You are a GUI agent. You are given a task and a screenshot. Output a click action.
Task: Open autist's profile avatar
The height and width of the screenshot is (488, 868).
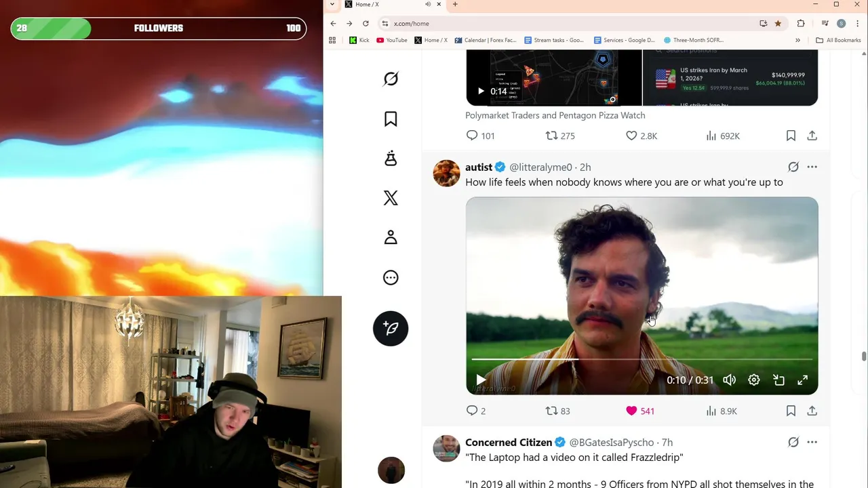coord(446,173)
